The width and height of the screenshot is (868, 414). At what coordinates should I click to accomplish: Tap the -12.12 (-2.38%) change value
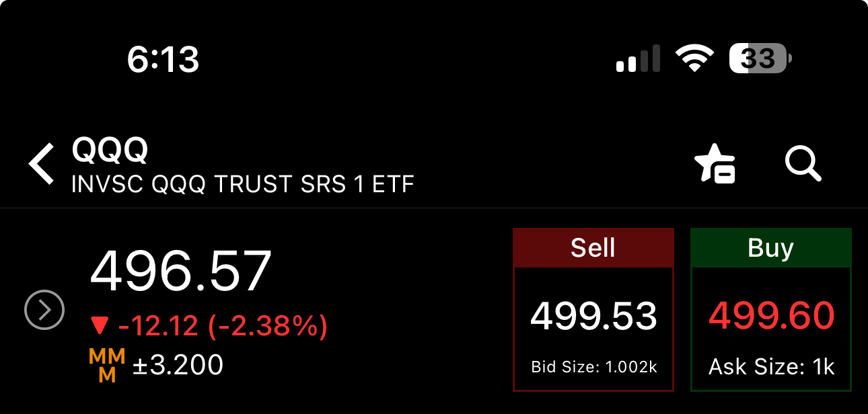click(223, 327)
